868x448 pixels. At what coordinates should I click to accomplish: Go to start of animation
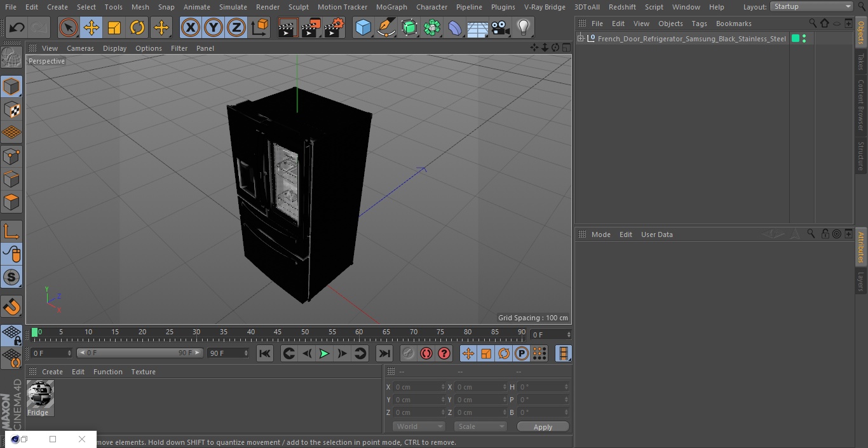pyautogui.click(x=265, y=353)
